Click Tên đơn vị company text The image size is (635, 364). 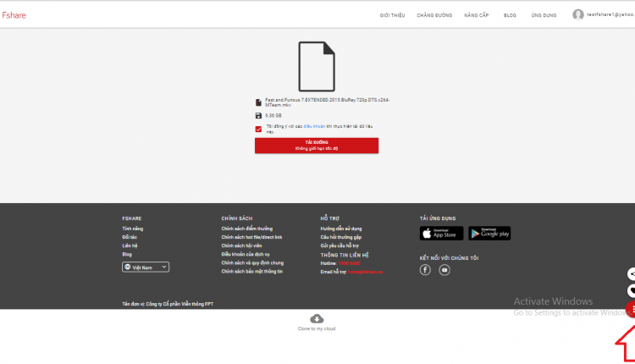168,304
